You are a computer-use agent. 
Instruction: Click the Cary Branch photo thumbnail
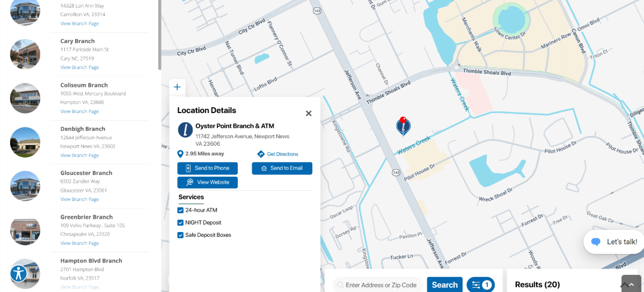tap(25, 54)
